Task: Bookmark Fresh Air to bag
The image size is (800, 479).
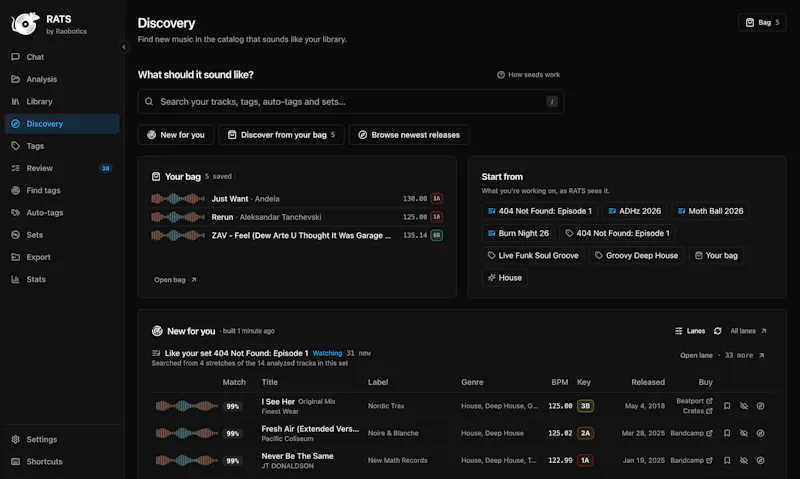Action: [727, 433]
